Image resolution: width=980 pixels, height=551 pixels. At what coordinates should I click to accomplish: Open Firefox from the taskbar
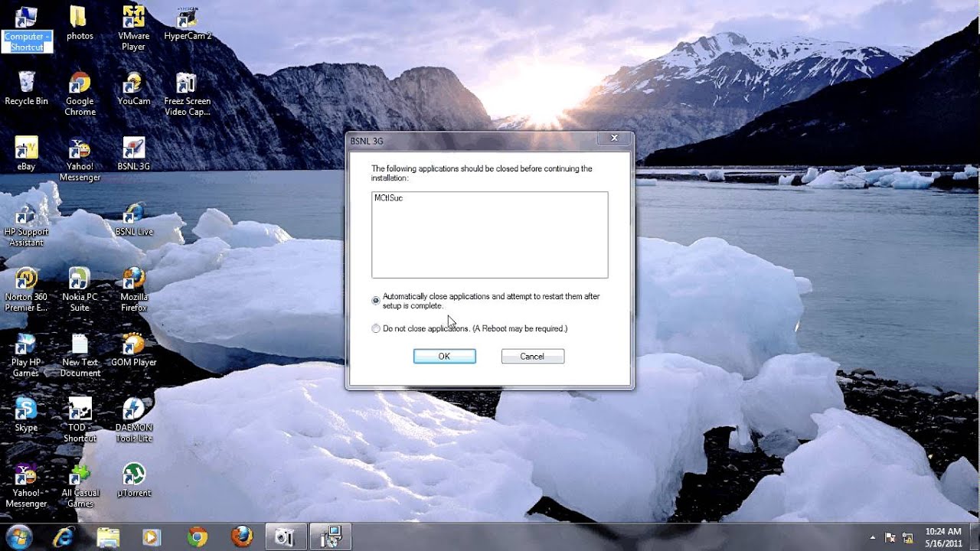coord(242,537)
